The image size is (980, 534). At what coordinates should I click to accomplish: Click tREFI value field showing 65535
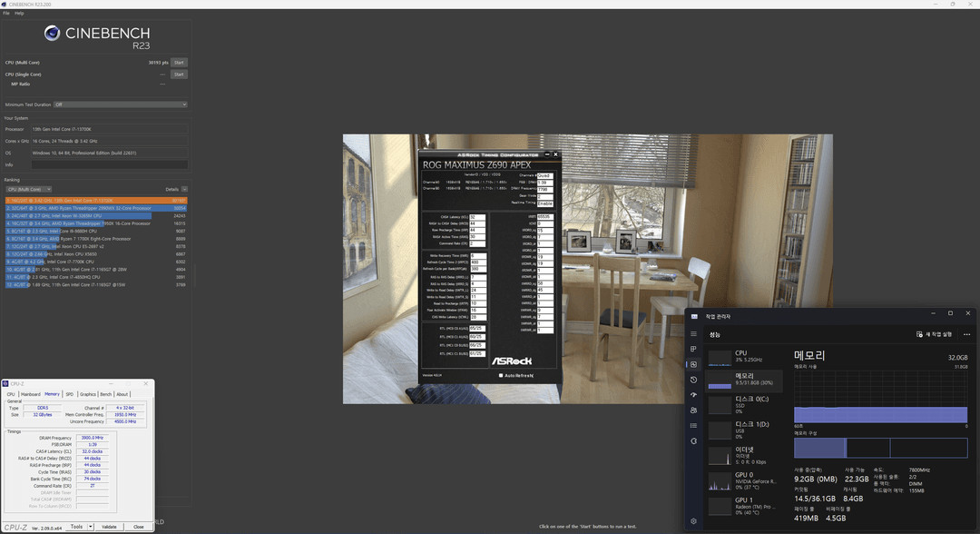click(545, 217)
